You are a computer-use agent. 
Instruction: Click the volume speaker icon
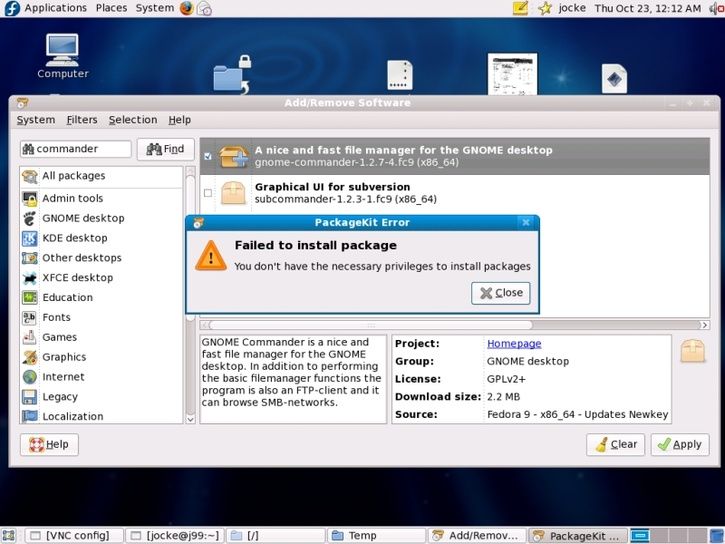tap(717, 8)
